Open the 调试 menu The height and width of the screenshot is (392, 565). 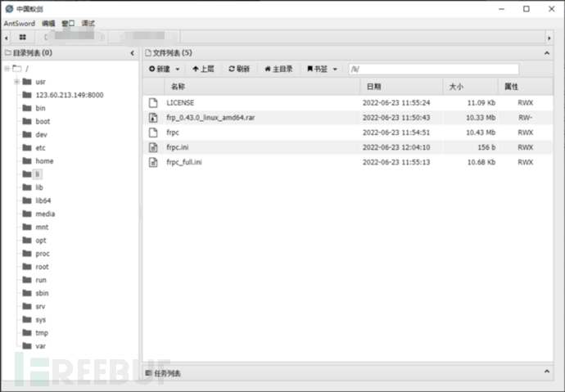point(88,24)
